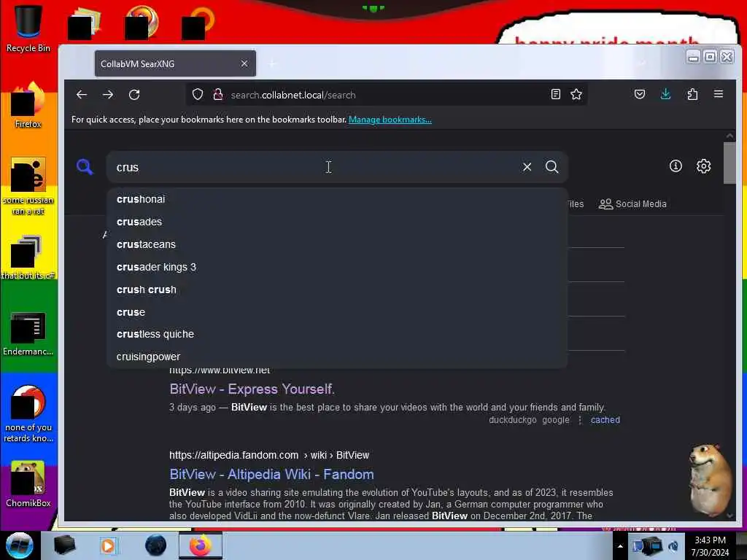Screen dimensions: 747x560
Task: Click the page vertical scrollbar thumb
Action: tap(729, 163)
